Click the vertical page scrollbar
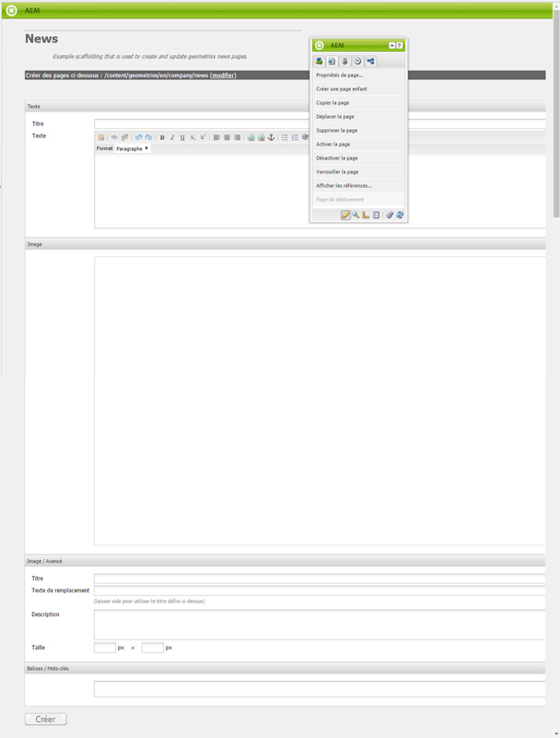The height and width of the screenshot is (738, 560). pyautogui.click(x=556, y=113)
